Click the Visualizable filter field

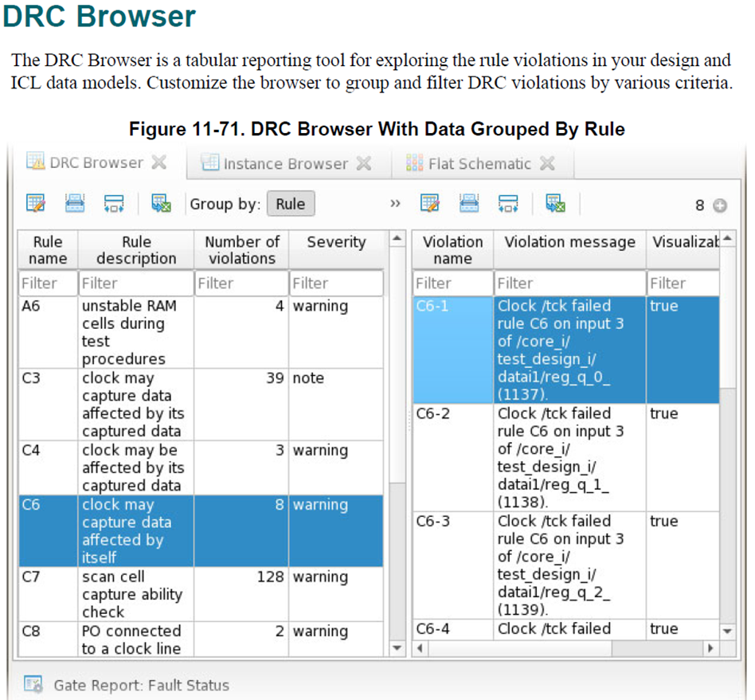[683, 283]
